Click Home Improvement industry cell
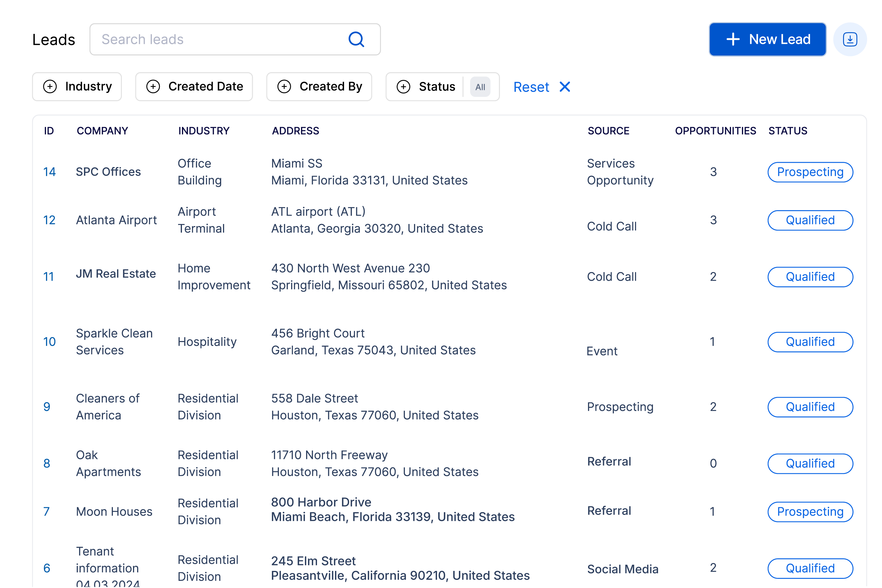Viewport: 882px width, 588px height. point(214,277)
